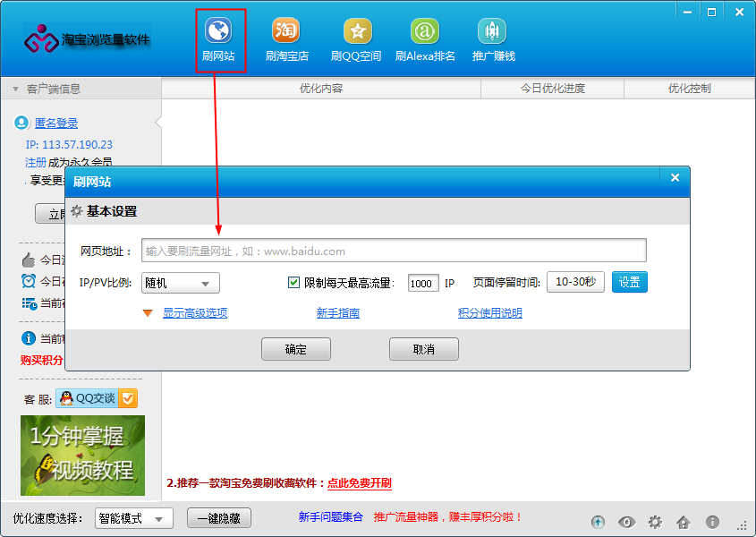756x537 pixels.
Task: Open the 新手指南 link
Action: (x=338, y=313)
